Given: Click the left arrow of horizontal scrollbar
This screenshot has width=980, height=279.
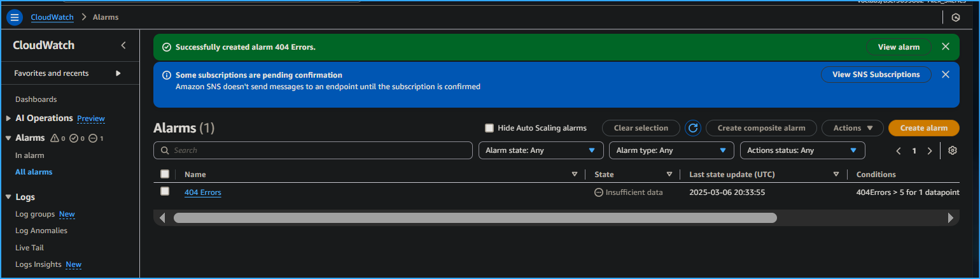Looking at the screenshot, I should pos(162,218).
